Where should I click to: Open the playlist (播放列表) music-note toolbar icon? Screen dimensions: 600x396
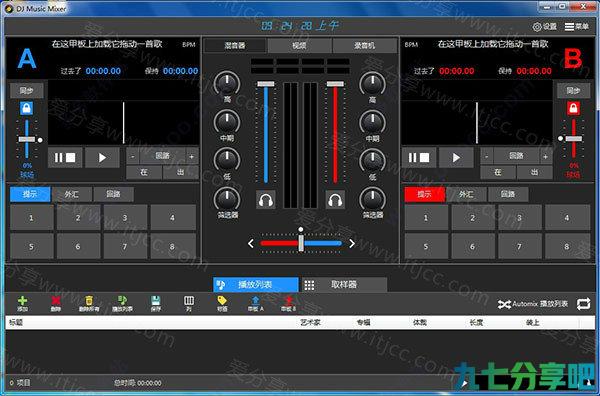[122, 301]
